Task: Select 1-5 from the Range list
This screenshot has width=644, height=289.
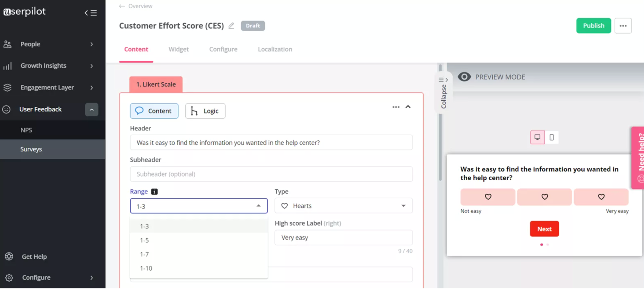Action: point(145,240)
